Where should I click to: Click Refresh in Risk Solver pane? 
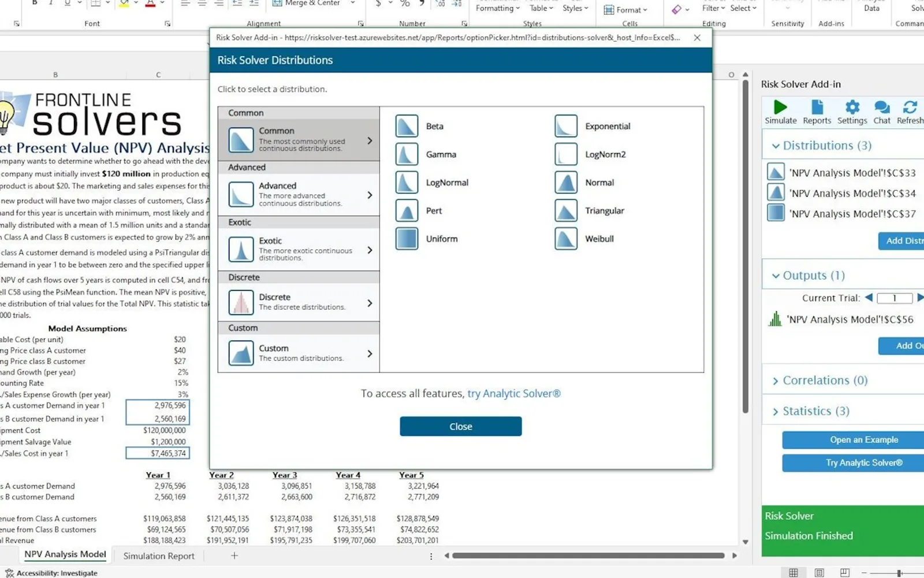(x=910, y=112)
